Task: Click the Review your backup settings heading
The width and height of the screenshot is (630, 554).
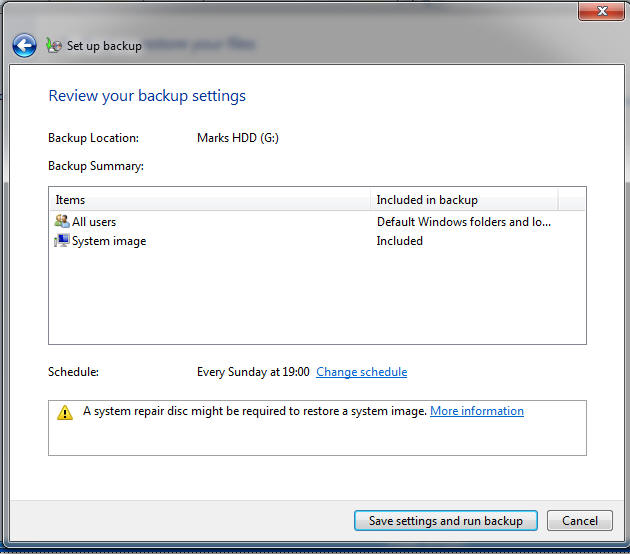Action: tap(147, 96)
